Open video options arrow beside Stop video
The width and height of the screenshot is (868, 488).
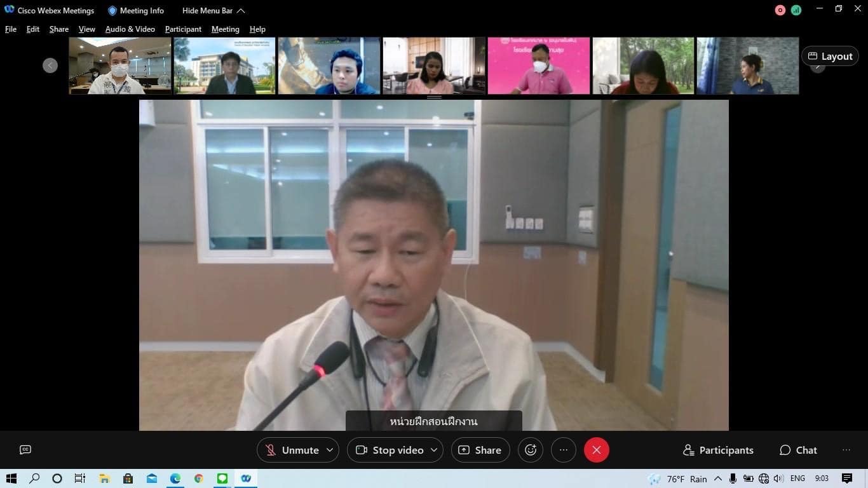435,450
